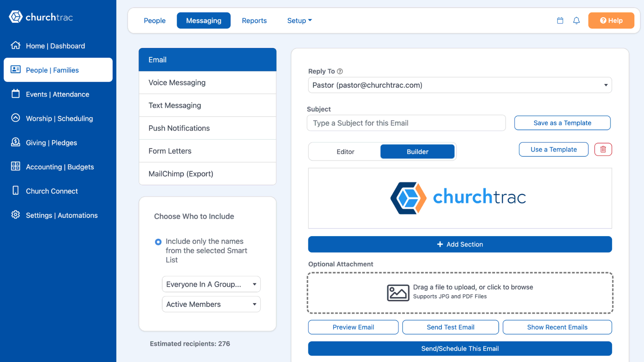Image resolution: width=644 pixels, height=362 pixels.
Task: Click the Events Attendance calendar icon
Action: pos(16,94)
